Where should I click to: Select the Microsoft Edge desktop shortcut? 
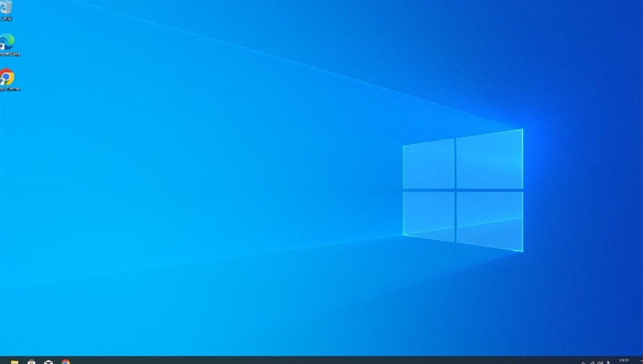pyautogui.click(x=8, y=45)
